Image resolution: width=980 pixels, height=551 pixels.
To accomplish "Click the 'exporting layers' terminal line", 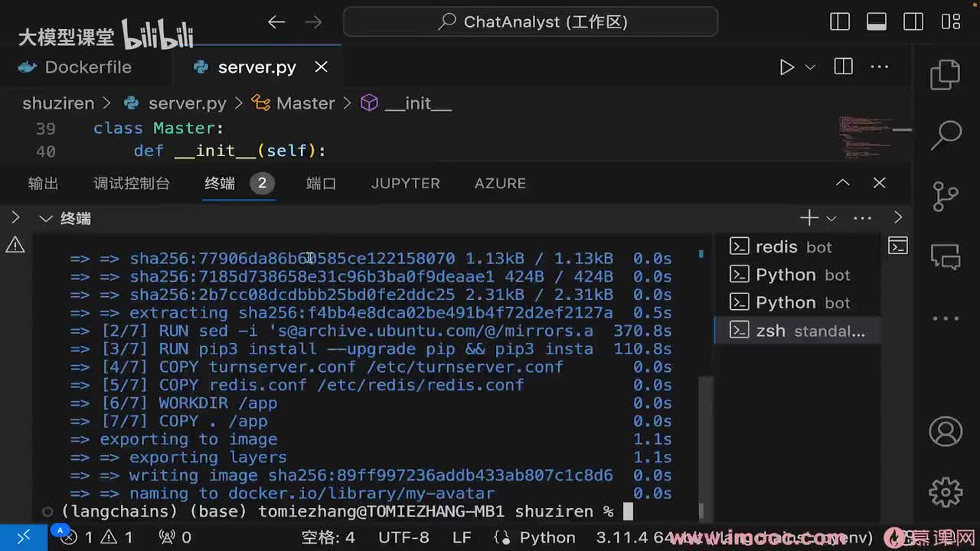I will coord(208,458).
